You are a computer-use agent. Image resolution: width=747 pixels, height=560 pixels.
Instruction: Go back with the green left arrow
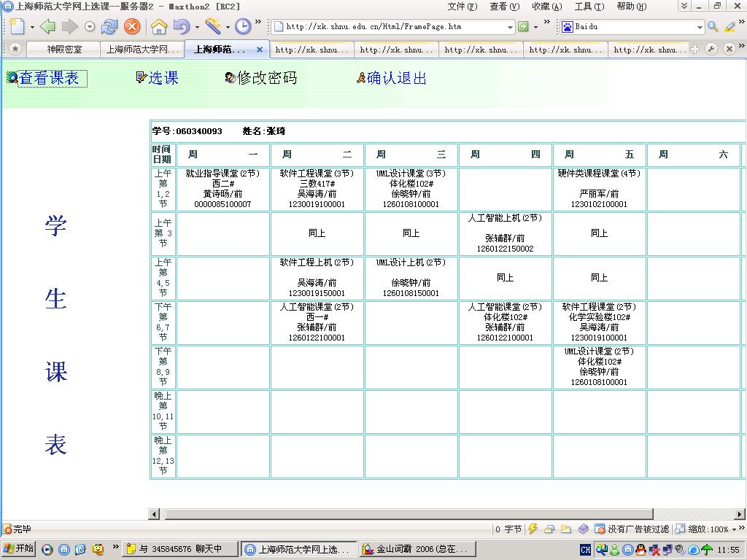point(47,26)
